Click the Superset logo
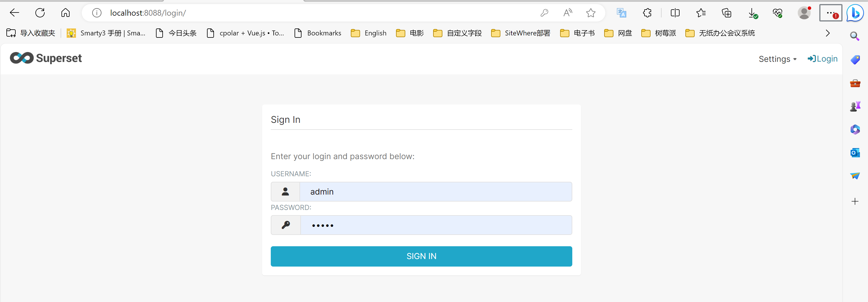The height and width of the screenshot is (302, 868). pyautogui.click(x=46, y=58)
